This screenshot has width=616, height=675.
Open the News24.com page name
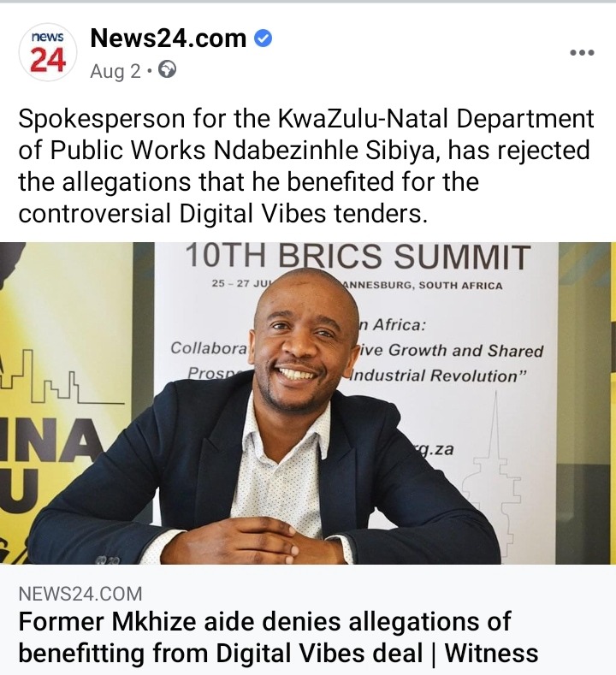pyautogui.click(x=169, y=38)
